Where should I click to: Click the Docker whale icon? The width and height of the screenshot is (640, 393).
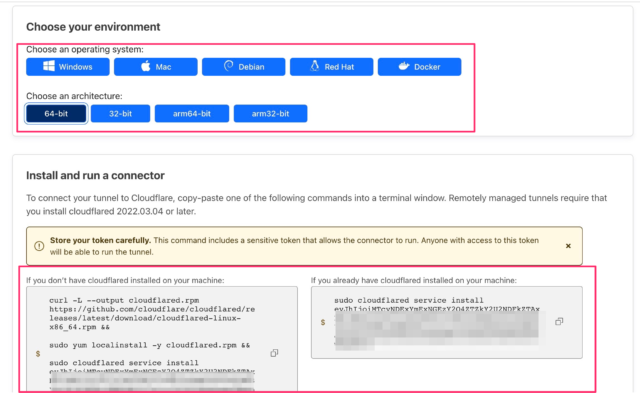point(404,66)
